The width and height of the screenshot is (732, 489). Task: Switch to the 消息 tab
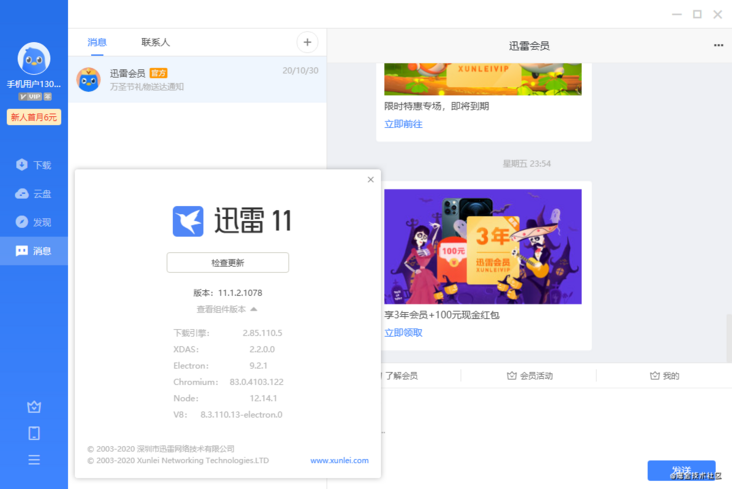tap(97, 43)
